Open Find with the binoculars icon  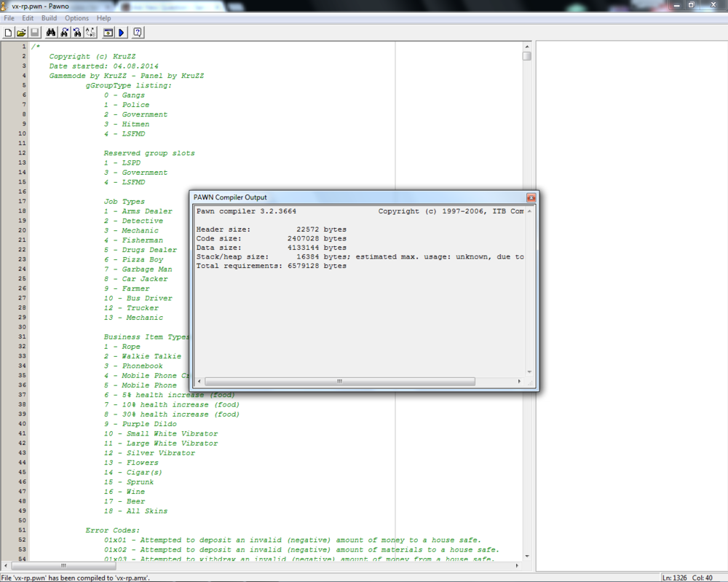(x=51, y=33)
